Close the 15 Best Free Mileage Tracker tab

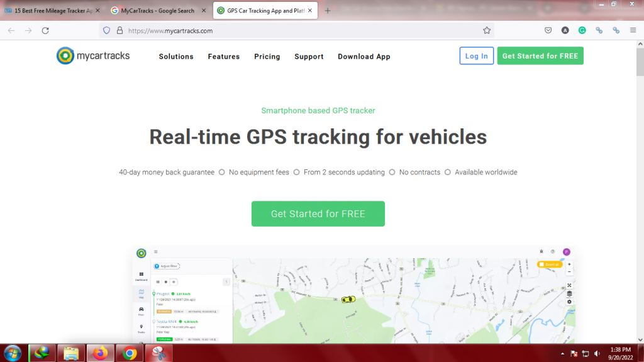click(97, 11)
